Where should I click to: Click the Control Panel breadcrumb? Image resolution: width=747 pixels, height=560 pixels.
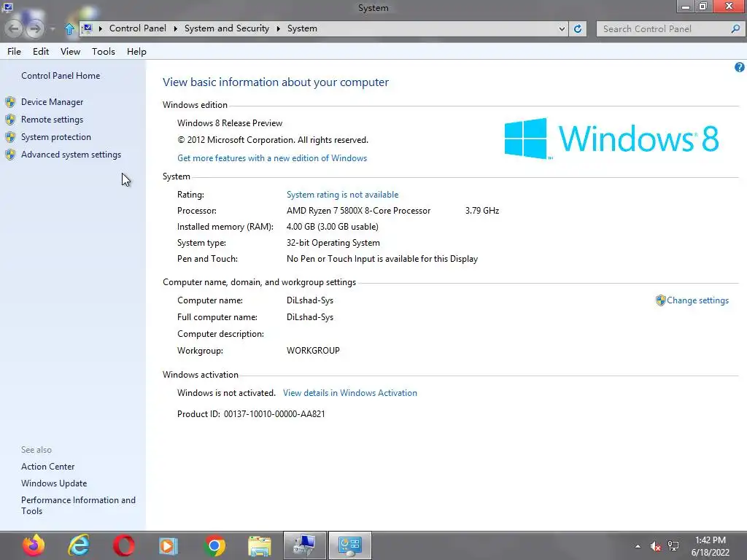point(138,28)
